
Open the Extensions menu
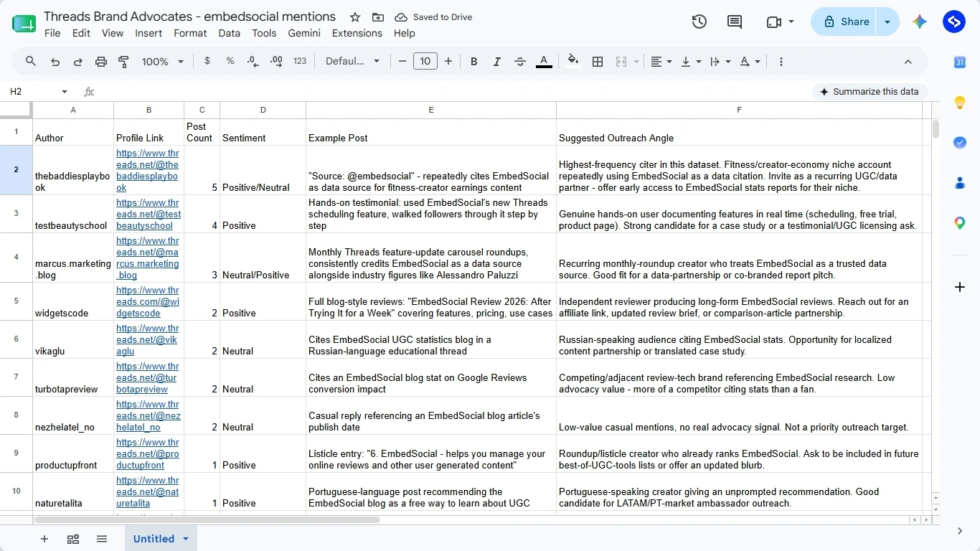(357, 33)
